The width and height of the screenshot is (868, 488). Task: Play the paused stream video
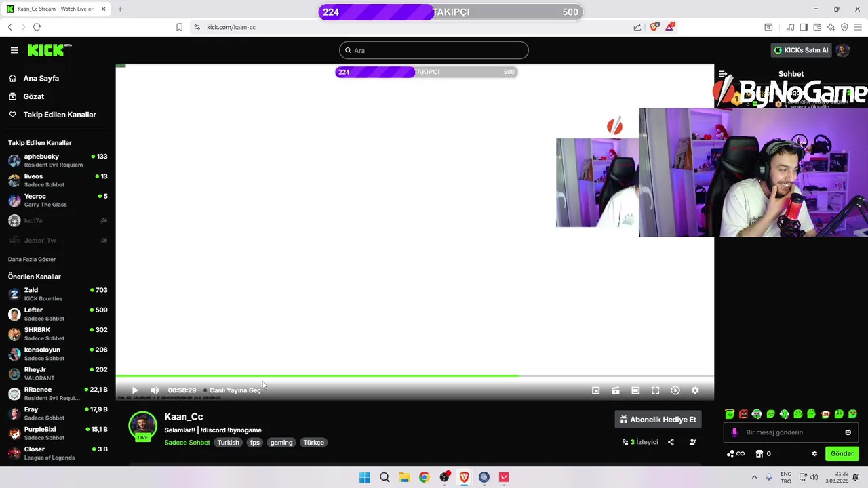[135, 390]
